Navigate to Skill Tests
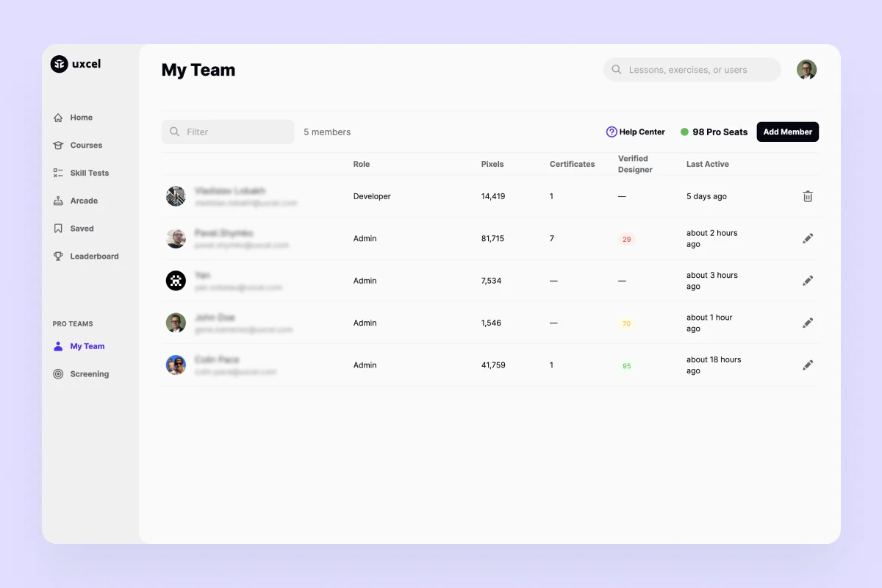Image resolution: width=882 pixels, height=588 pixels. click(x=89, y=173)
